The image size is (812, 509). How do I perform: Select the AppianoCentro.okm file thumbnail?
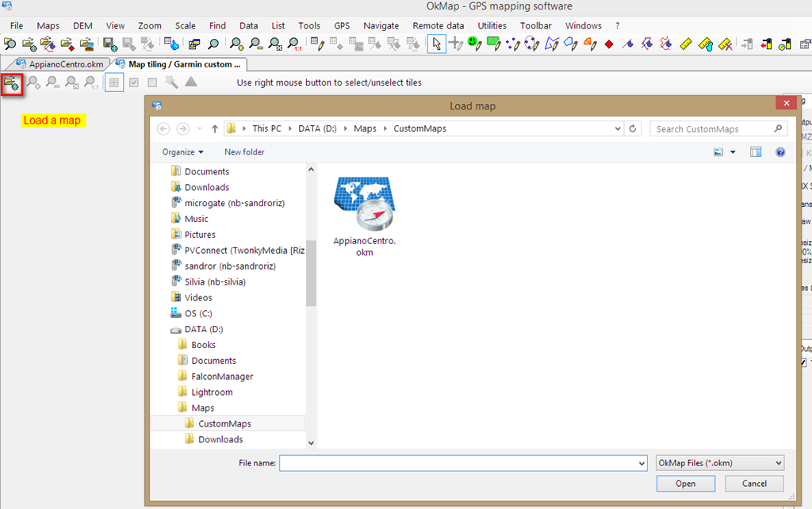tap(365, 216)
